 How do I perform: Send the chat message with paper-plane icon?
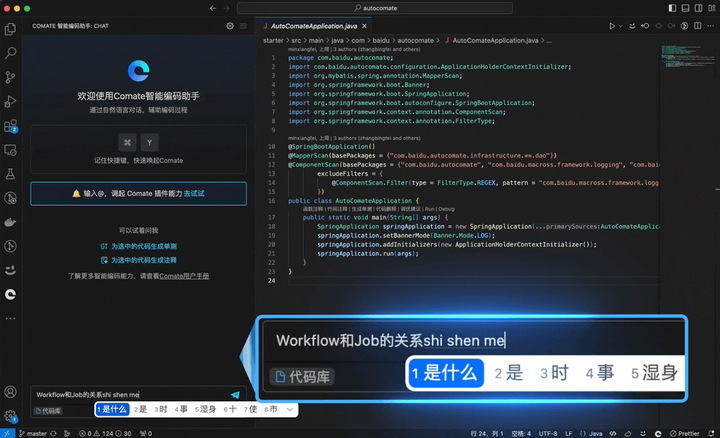(x=235, y=395)
